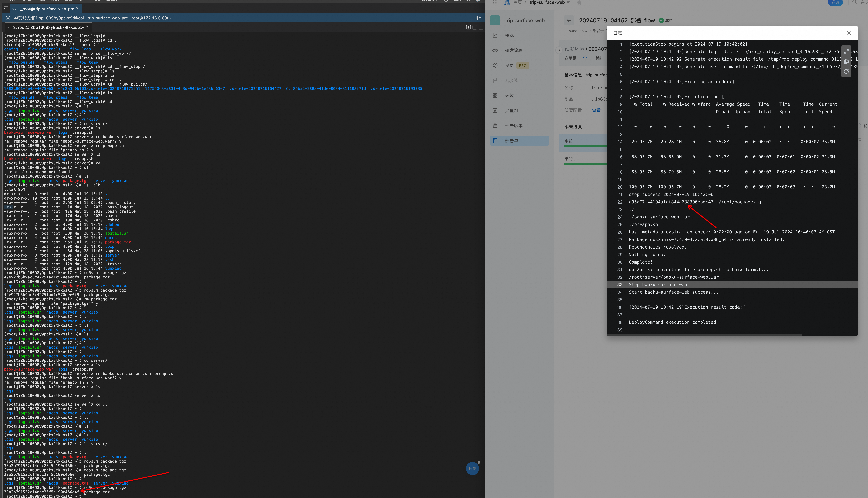Screen dimensions: 868x498
Task: Go to 首页 in the breadcrumb
Action: coord(517,2)
